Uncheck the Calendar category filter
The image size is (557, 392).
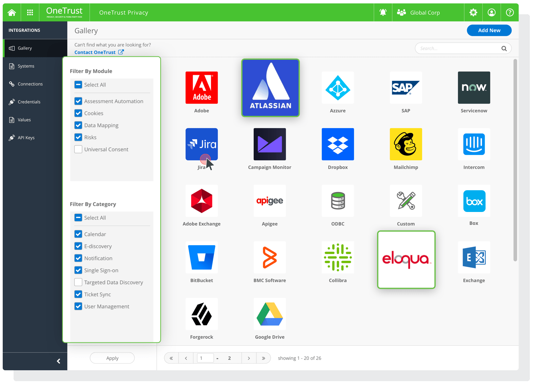pyautogui.click(x=78, y=234)
